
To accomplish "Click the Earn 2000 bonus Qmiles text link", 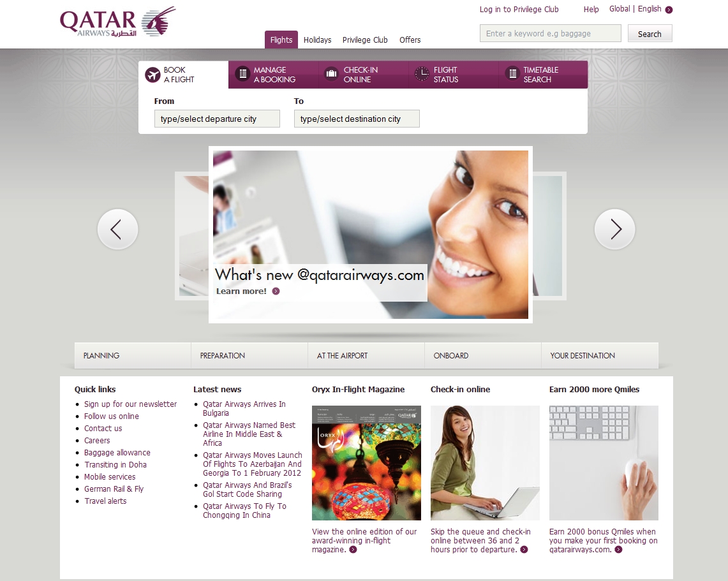I will tap(603, 540).
